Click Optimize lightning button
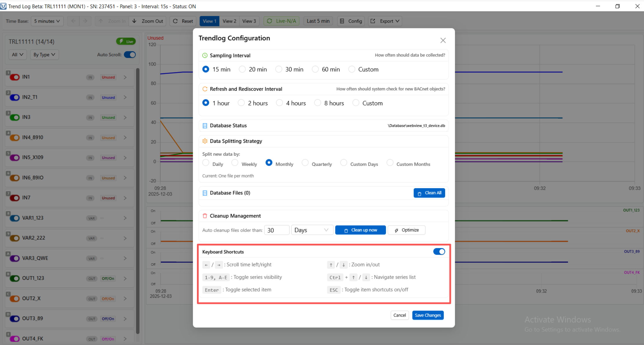Viewport: 644px width, 345px height. click(x=406, y=230)
